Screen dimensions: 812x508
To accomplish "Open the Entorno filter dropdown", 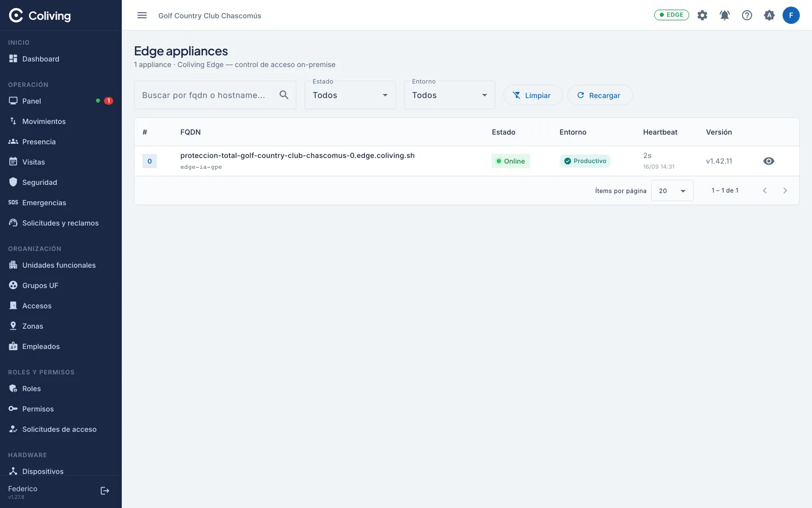I will [x=450, y=95].
